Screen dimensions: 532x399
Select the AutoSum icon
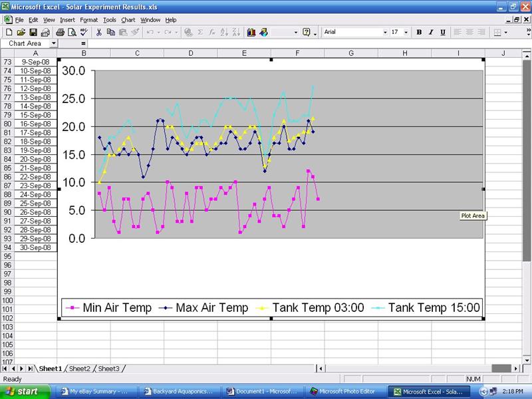(200, 31)
